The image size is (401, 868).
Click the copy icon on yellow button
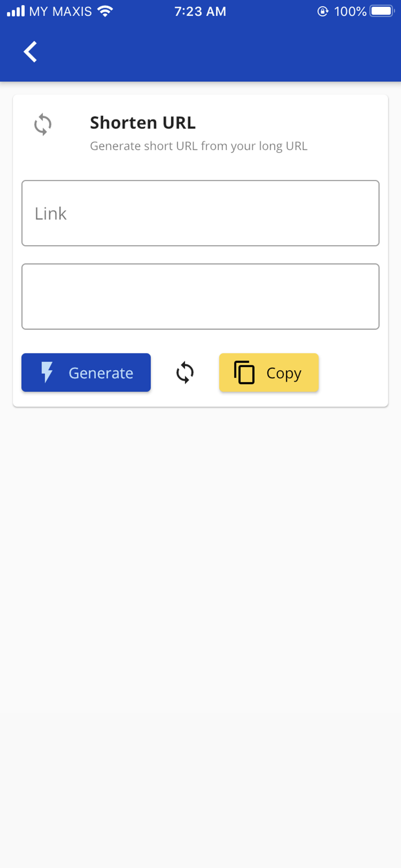(244, 372)
